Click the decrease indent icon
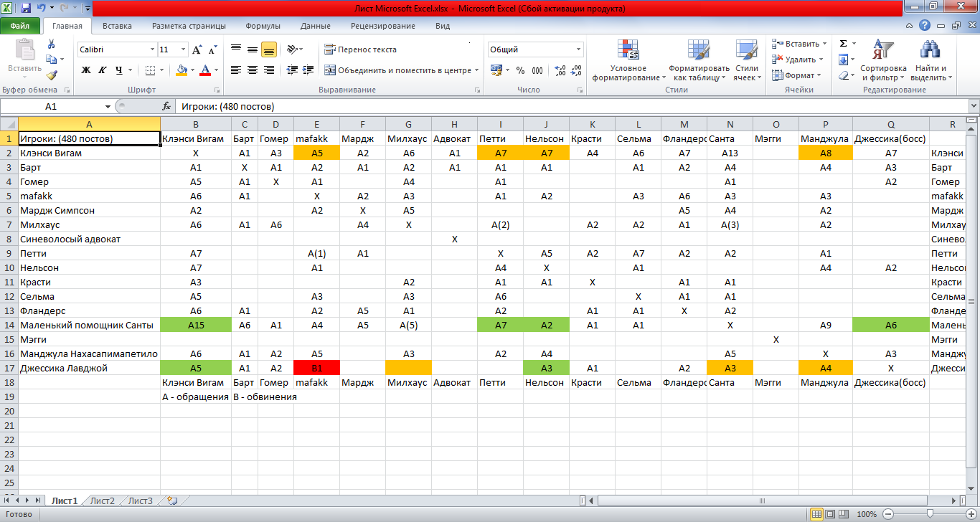The height and width of the screenshot is (522, 980). point(293,70)
